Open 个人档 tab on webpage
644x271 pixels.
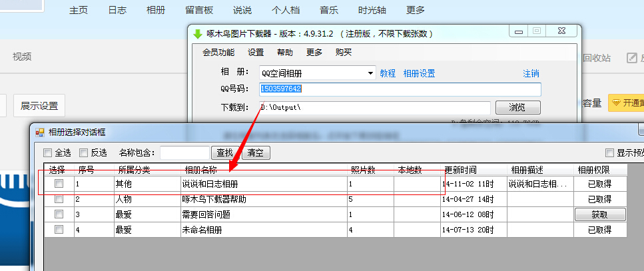coord(286,10)
